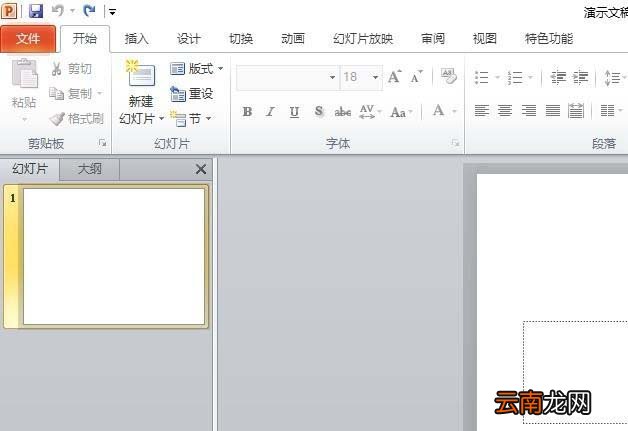Click the Undo arrow icon
The height and width of the screenshot is (431, 628).
[58, 11]
